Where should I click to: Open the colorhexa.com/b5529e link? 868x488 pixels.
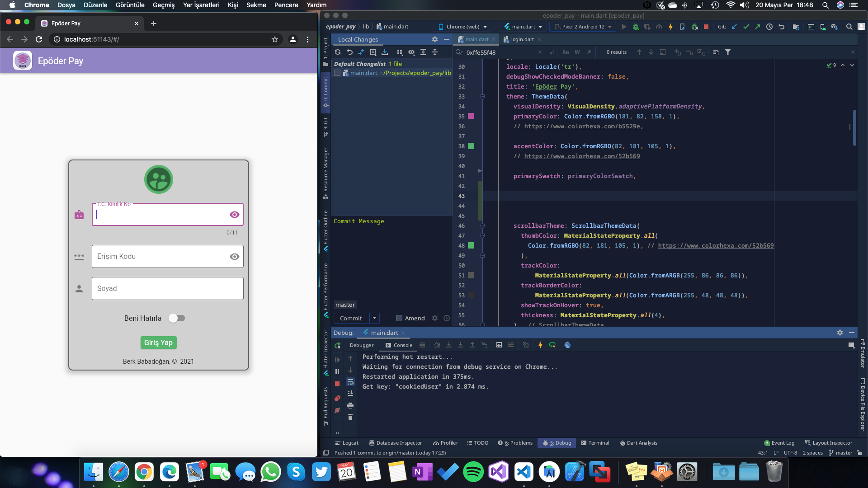pyautogui.click(x=582, y=127)
